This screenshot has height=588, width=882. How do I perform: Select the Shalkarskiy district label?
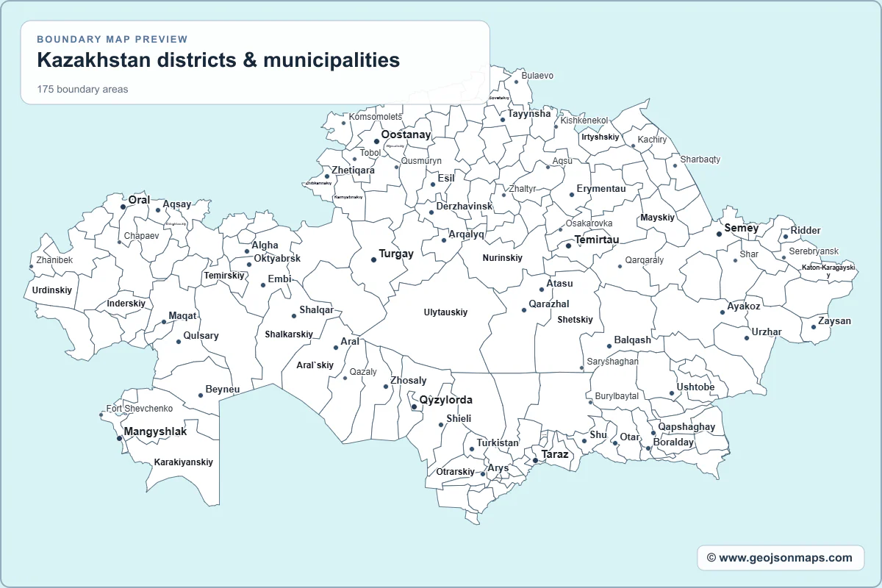pyautogui.click(x=289, y=334)
